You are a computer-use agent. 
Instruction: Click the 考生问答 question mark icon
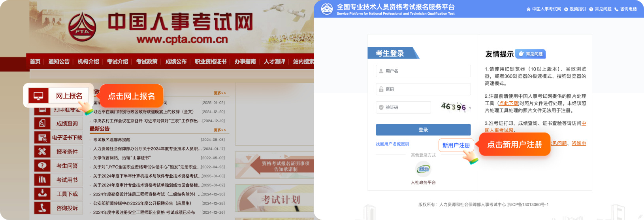(x=42, y=166)
